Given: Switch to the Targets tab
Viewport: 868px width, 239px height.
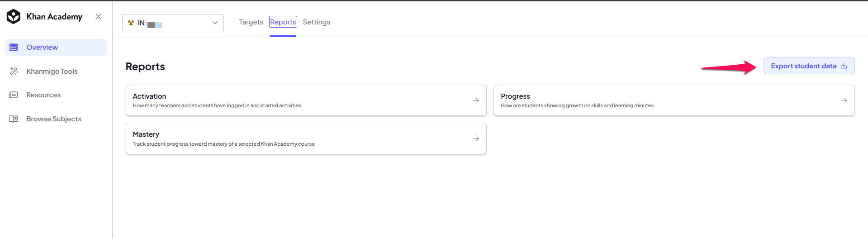Looking at the screenshot, I should coord(251,22).
